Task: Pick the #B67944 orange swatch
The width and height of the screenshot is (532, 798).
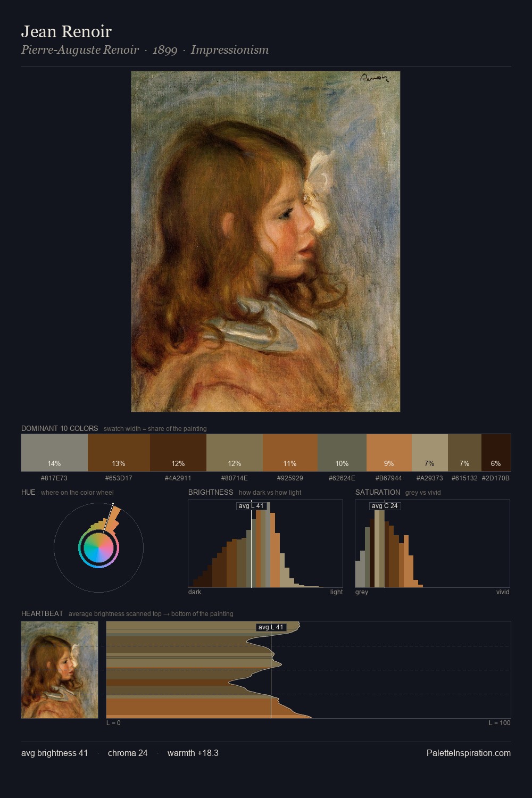Action: tap(389, 453)
